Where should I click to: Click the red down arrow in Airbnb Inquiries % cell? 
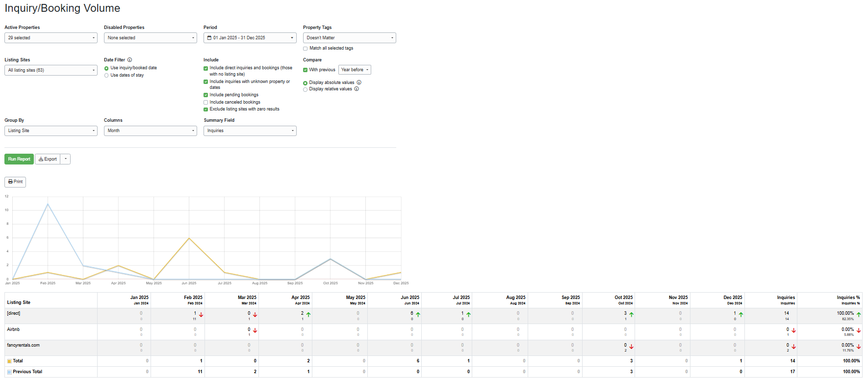click(x=859, y=330)
